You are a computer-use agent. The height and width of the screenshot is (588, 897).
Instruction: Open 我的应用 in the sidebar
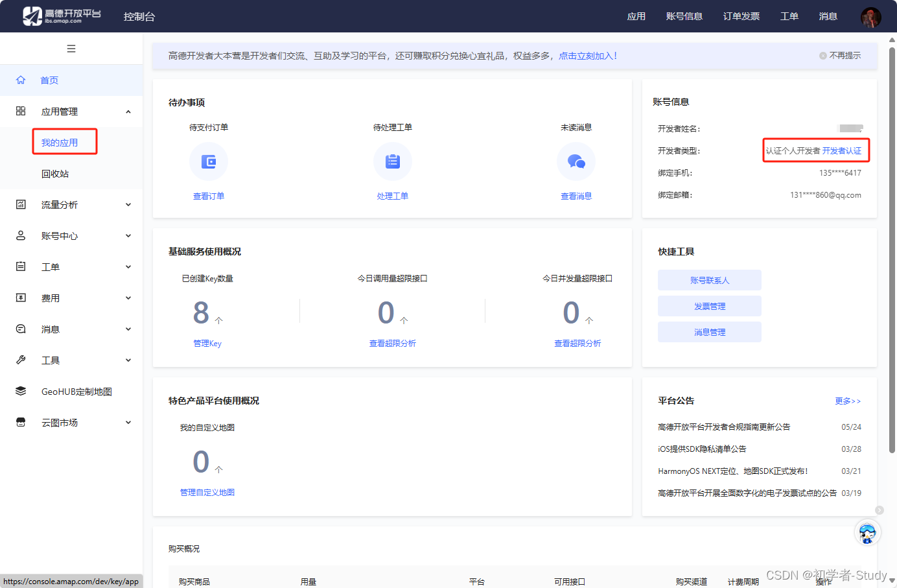(60, 143)
